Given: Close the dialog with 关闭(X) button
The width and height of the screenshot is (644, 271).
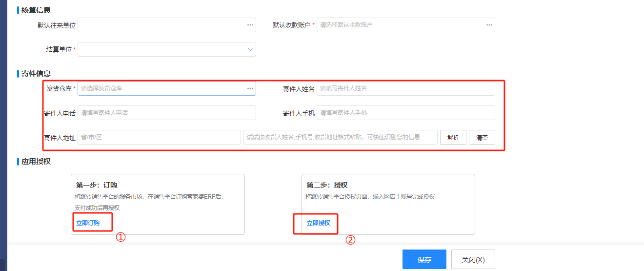Looking at the screenshot, I should coord(473,259).
